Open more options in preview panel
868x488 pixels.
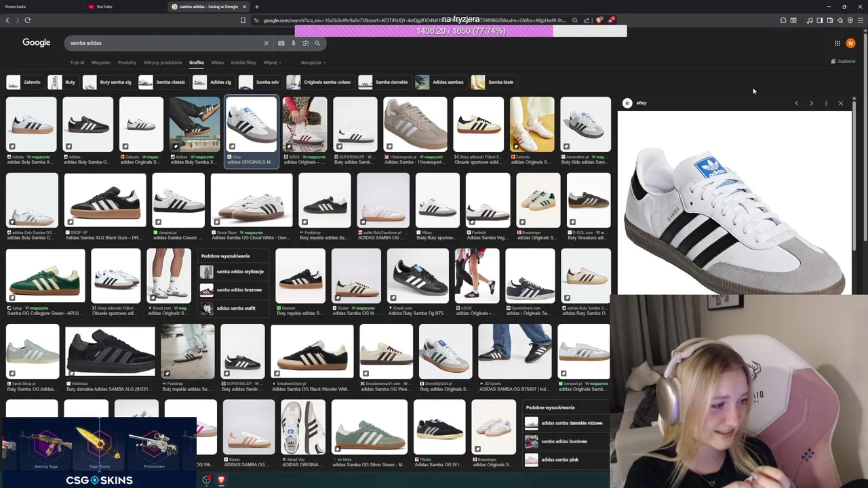point(826,103)
